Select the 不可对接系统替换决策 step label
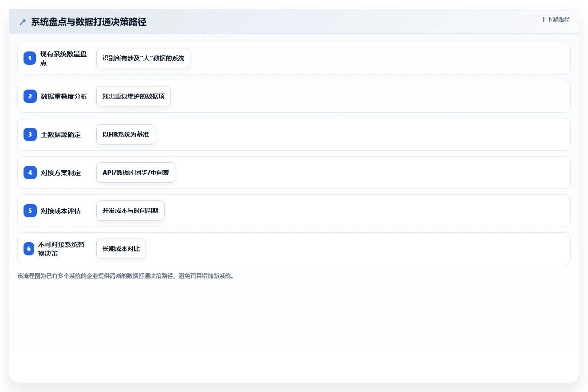 [61, 249]
